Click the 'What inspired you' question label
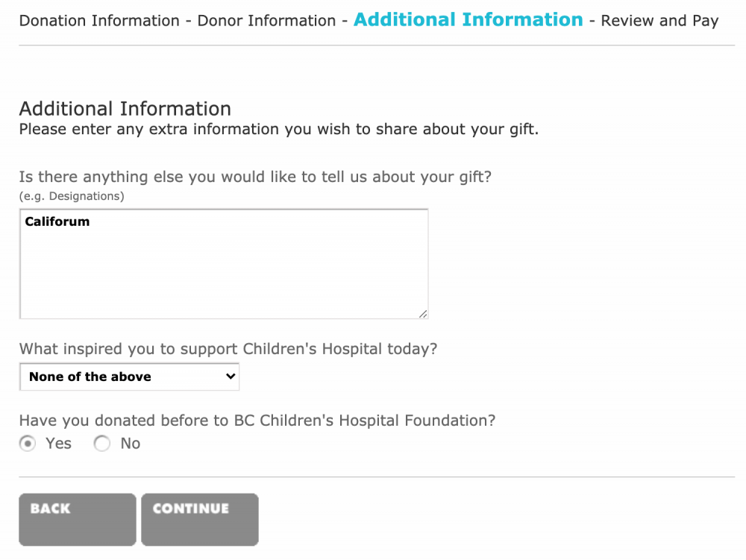Screen dimensions: 746x560 [228, 349]
